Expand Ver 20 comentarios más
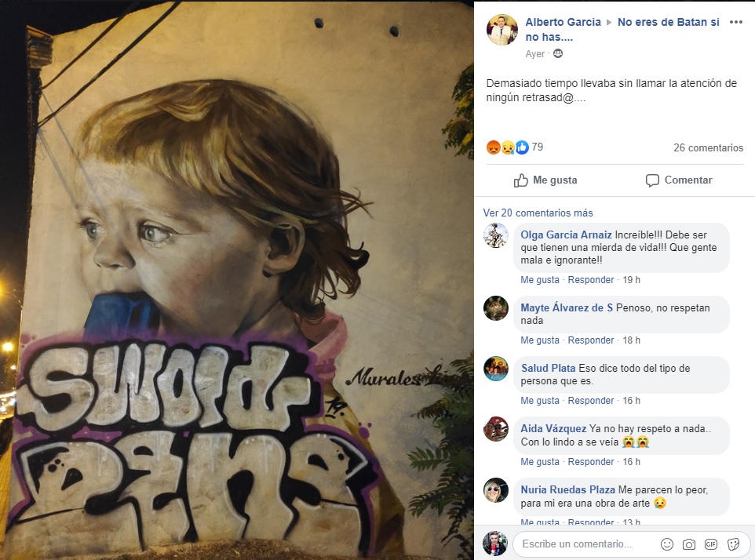This screenshot has width=755, height=560. pos(538,213)
